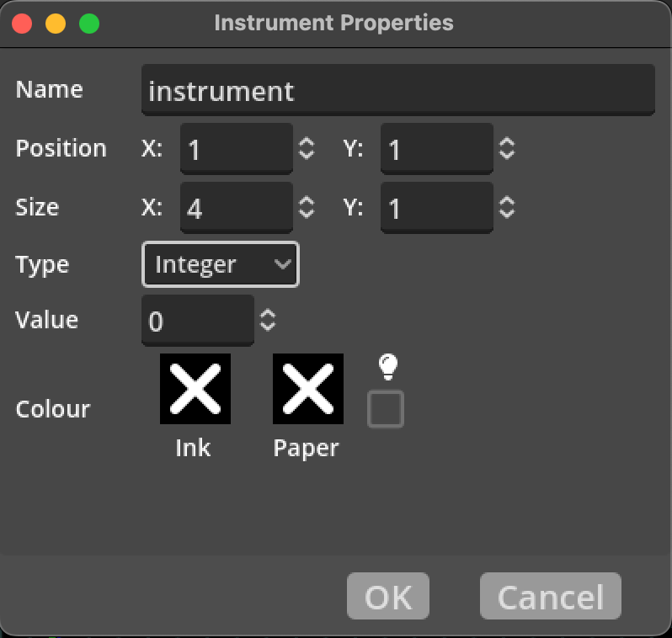Increase Size X using stepper up arrow
This screenshot has width=672, height=638.
coord(307,201)
